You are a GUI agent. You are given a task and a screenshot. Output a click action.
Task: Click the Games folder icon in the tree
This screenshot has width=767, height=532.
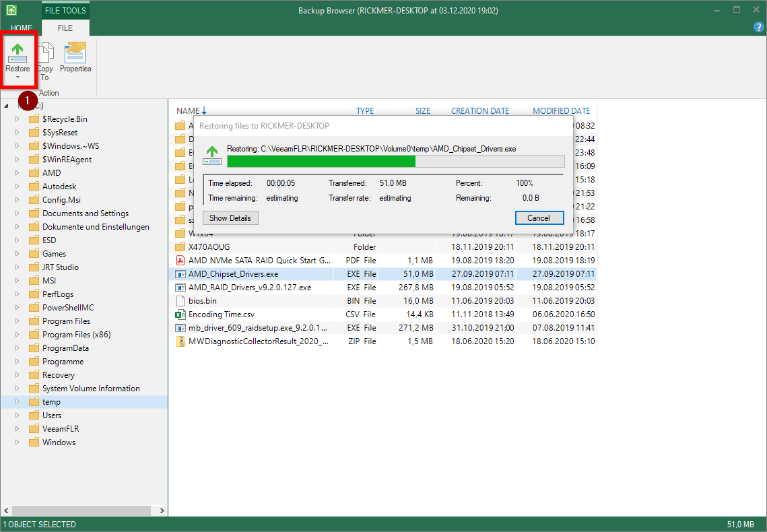(34, 254)
